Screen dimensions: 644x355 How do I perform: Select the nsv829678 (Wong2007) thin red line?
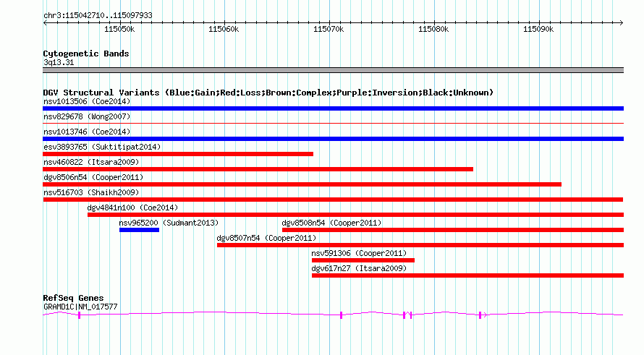(x=333, y=123)
